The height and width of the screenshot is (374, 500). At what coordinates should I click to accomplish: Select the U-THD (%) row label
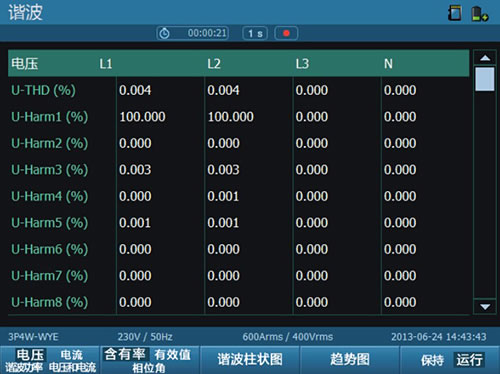[x=43, y=90]
